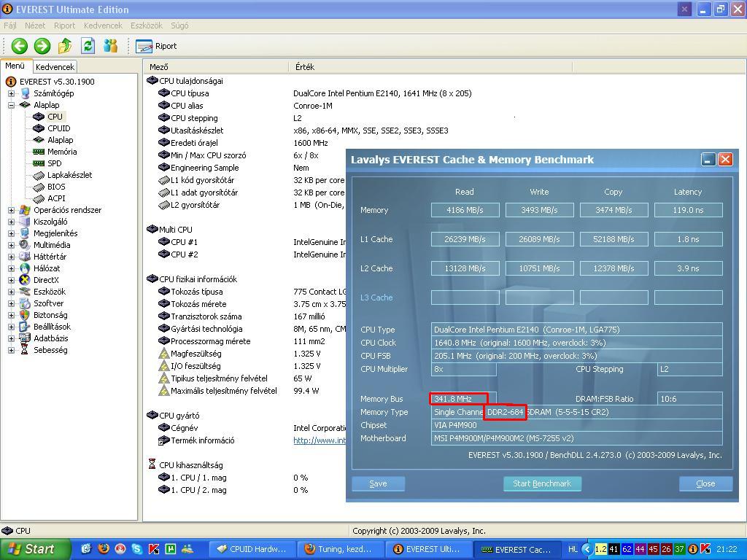Click the Windows Start button
Image resolution: width=747 pixels, height=560 pixels.
coord(35,549)
